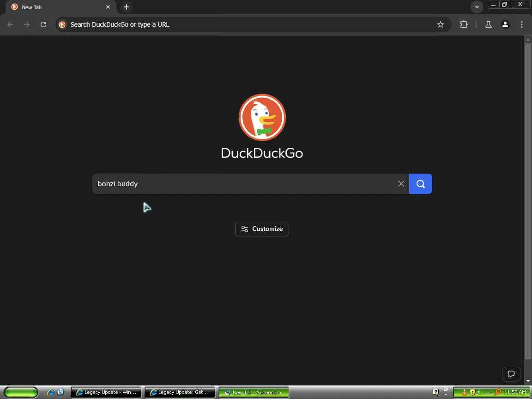Click the 11:58 AM clock
Viewport: 532px width, 399px height.
pyautogui.click(x=515, y=392)
